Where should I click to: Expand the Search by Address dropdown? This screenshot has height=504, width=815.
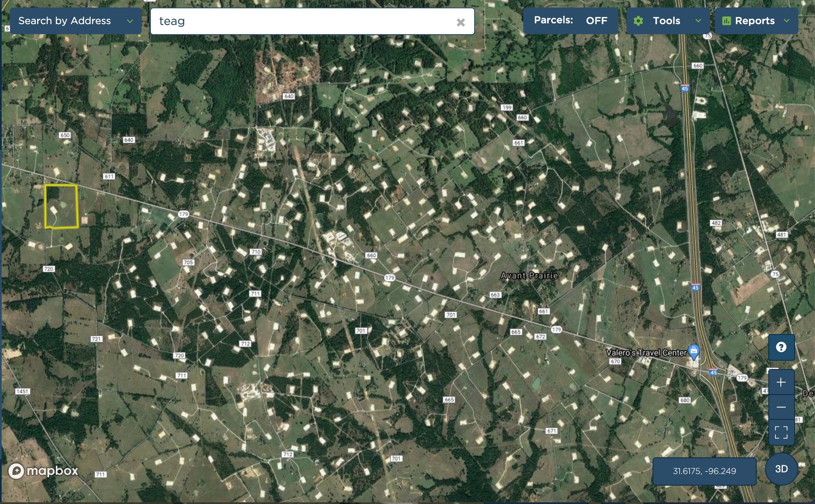[75, 21]
